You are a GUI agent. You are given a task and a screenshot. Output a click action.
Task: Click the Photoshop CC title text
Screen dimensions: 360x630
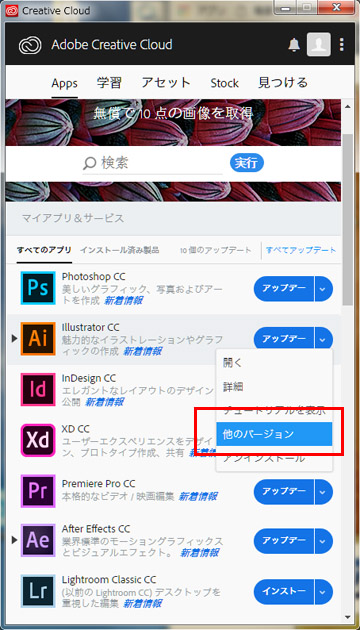point(94,276)
